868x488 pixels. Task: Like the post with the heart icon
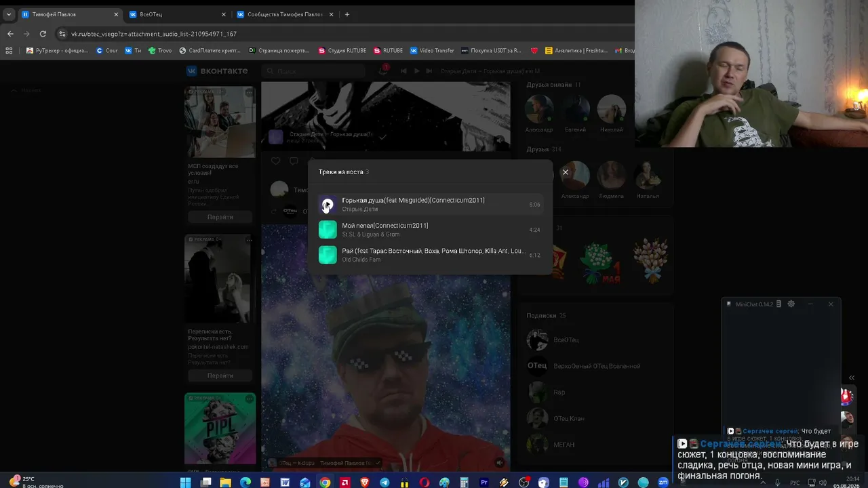tap(275, 161)
